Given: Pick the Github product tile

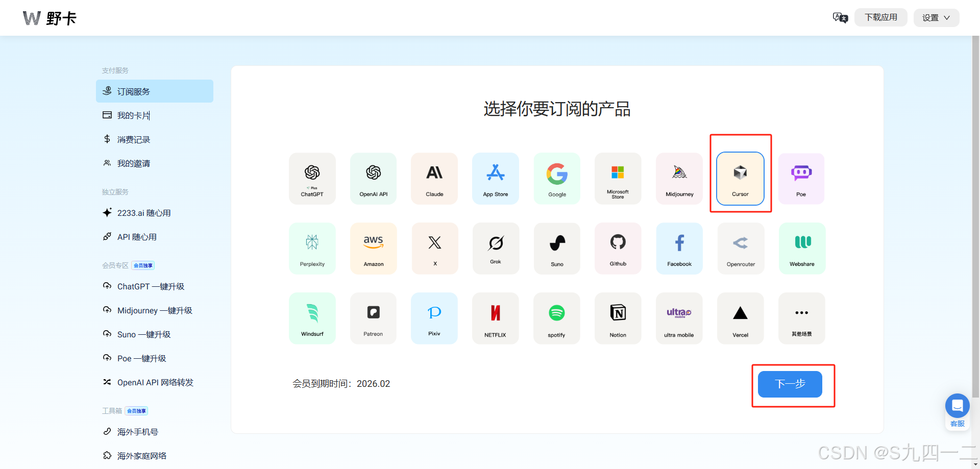Looking at the screenshot, I should pyautogui.click(x=618, y=249).
